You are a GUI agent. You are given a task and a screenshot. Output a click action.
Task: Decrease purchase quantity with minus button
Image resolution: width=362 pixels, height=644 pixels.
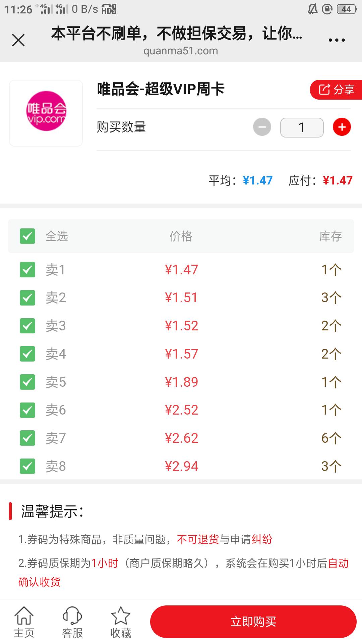point(262,127)
